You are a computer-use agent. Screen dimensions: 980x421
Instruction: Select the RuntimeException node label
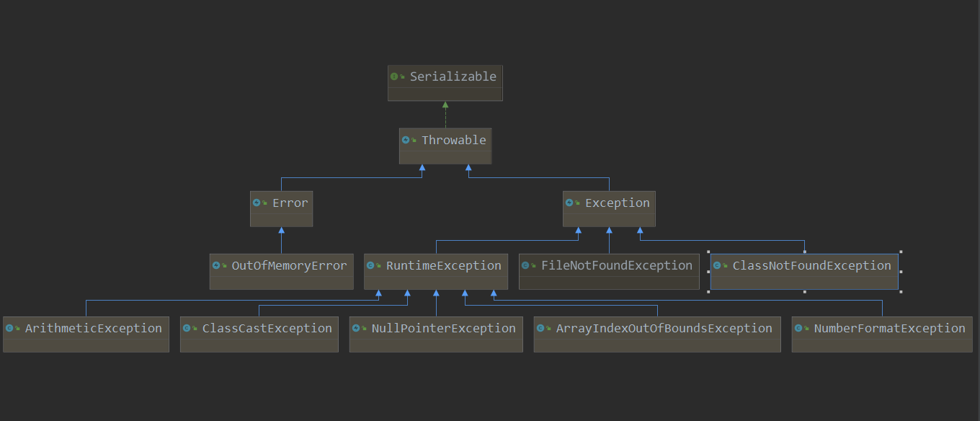[443, 266]
